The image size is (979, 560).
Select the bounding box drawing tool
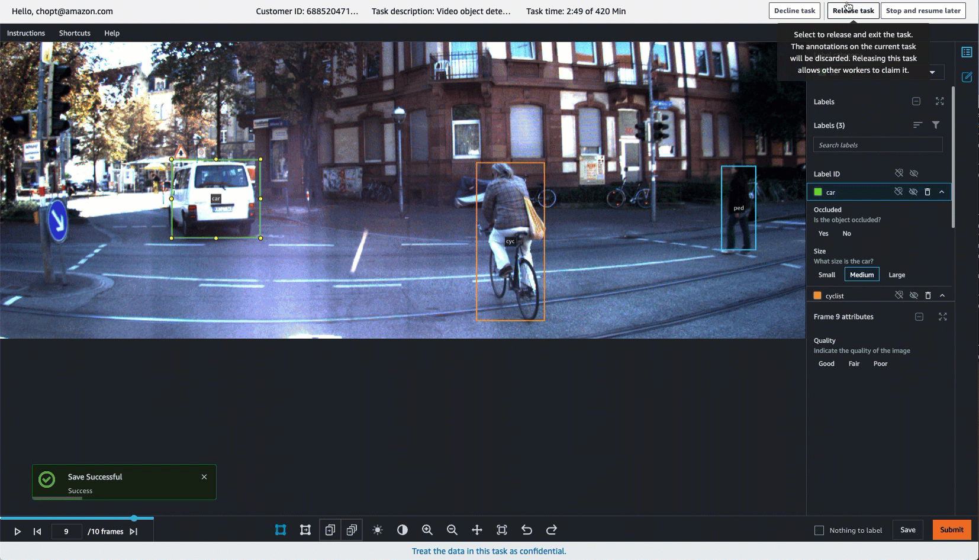pyautogui.click(x=281, y=530)
